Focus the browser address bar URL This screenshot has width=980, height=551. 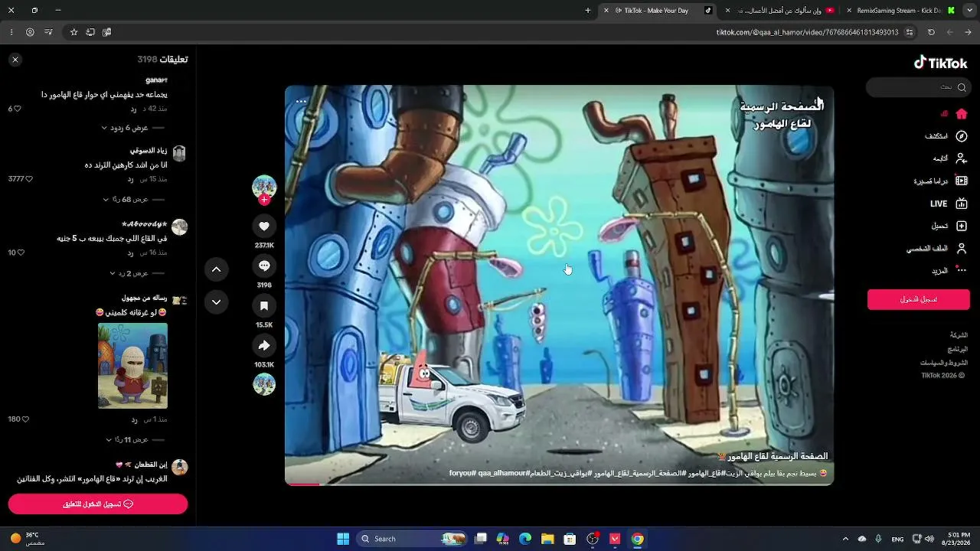pyautogui.click(x=807, y=32)
